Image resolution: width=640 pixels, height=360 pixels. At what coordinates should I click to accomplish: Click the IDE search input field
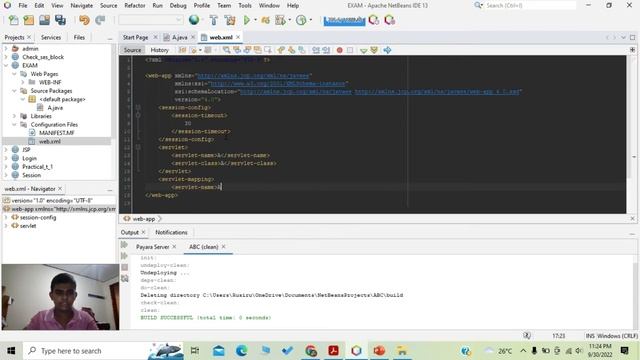click(x=530, y=5)
